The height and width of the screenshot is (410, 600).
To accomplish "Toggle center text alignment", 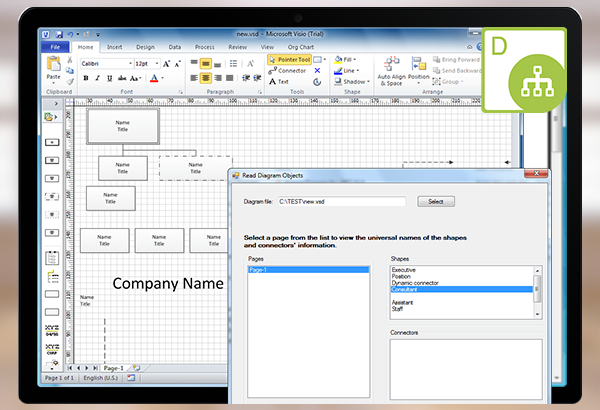I will (205, 78).
